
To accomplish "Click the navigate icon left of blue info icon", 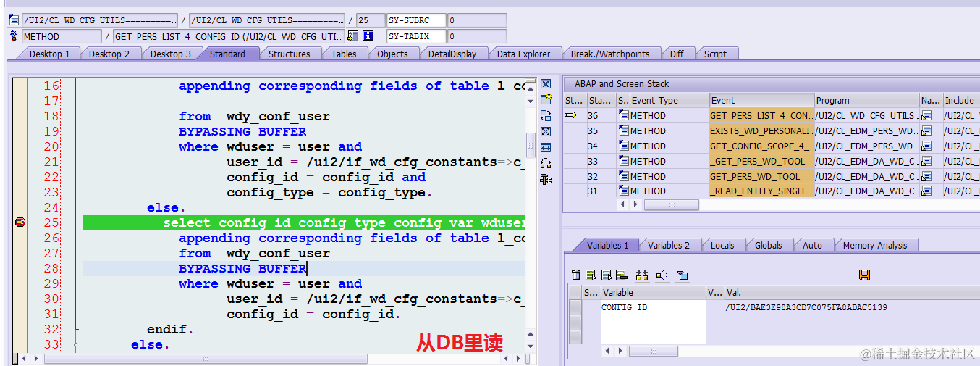I will [x=353, y=36].
